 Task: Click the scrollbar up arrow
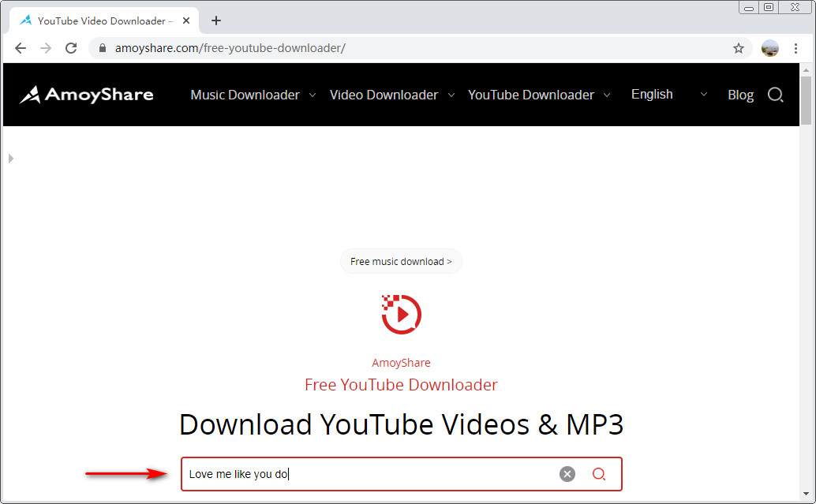[x=806, y=69]
